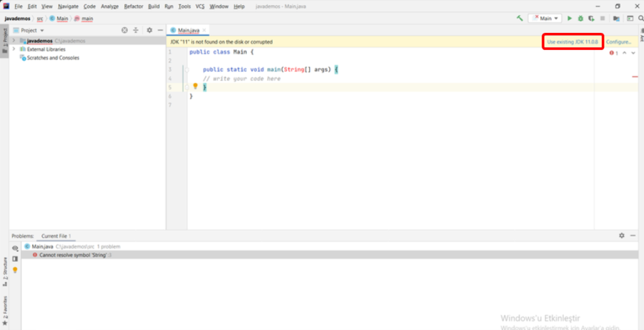Open the Help menu
Image resolution: width=644 pixels, height=330 pixels.
(x=239, y=6)
